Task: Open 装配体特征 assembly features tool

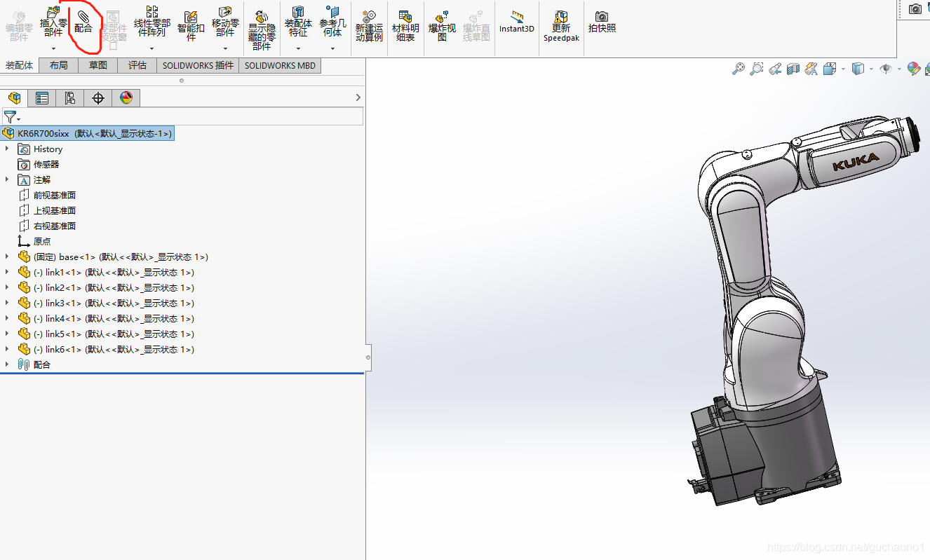Action: (x=298, y=22)
